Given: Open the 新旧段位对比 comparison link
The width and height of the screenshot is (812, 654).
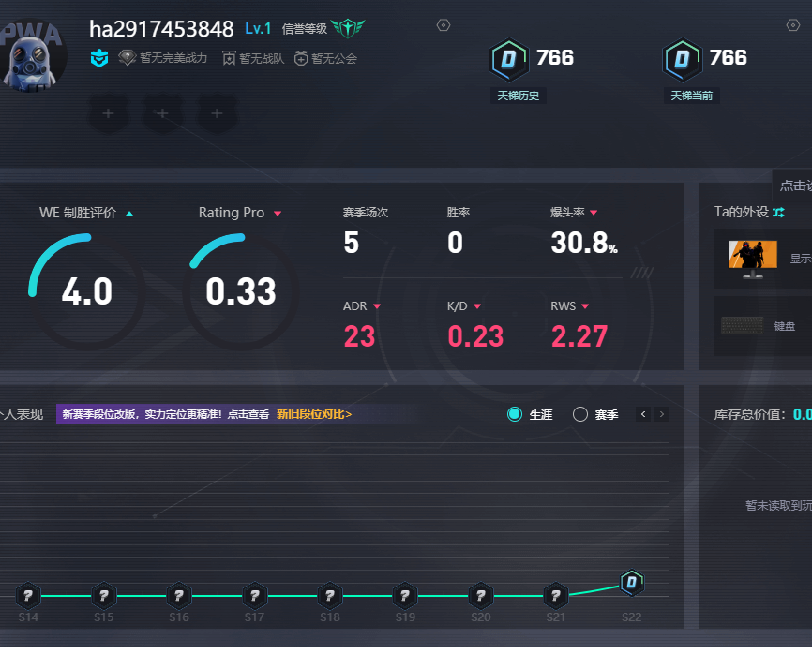Looking at the screenshot, I should tap(313, 414).
